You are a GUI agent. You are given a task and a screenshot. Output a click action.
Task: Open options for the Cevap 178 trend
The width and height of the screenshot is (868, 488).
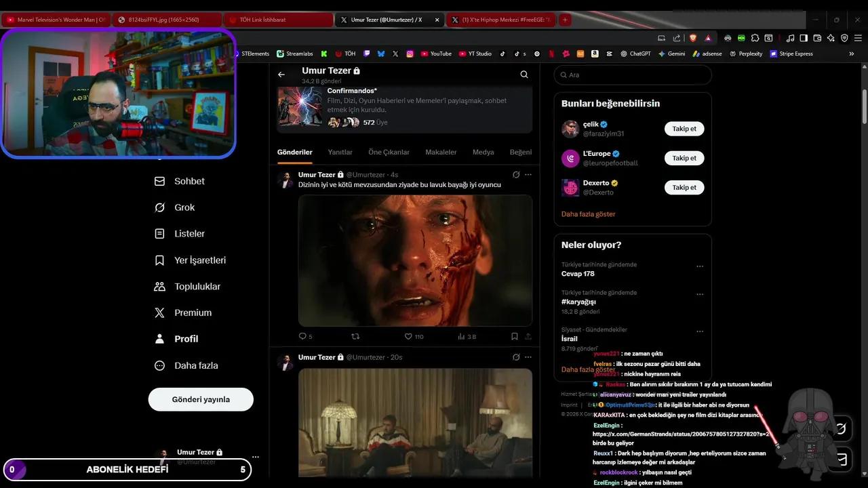700,267
